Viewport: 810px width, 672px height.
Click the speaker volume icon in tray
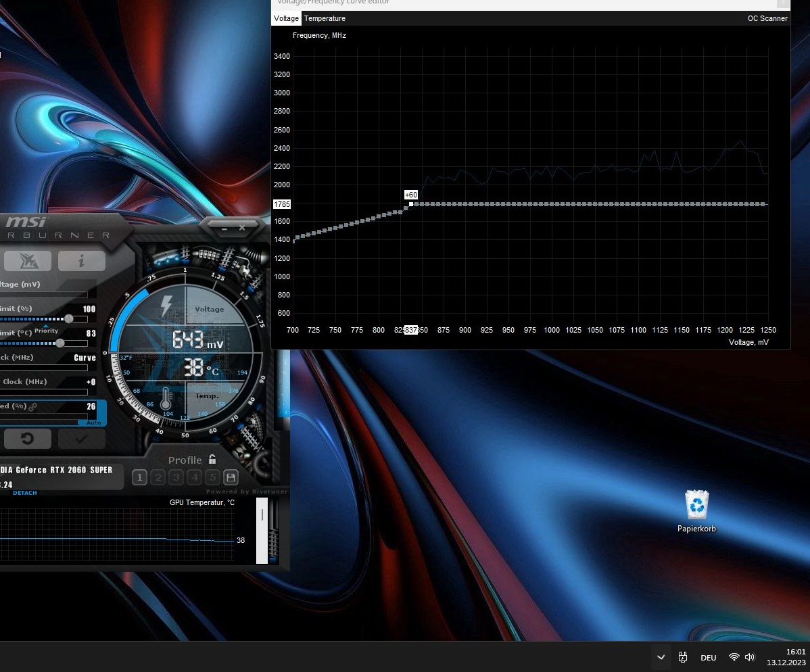[750, 657]
